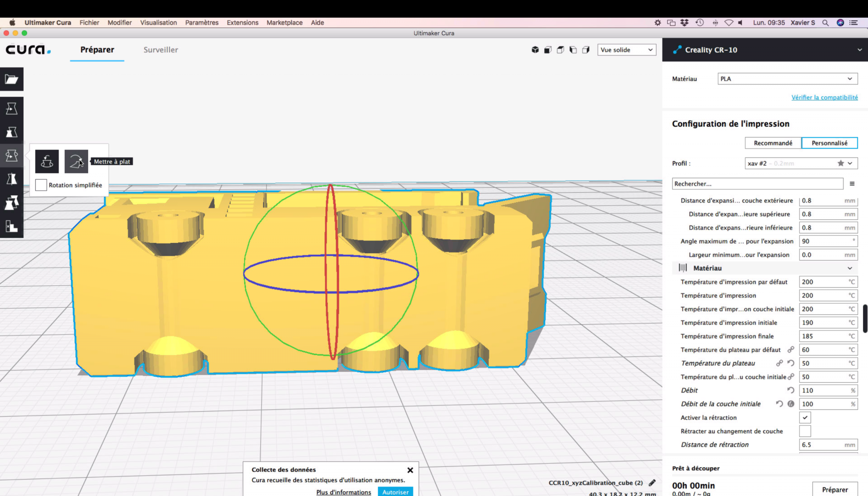Open the Matériau PLA dropdown
Screen dimensions: 868x496
click(787, 78)
